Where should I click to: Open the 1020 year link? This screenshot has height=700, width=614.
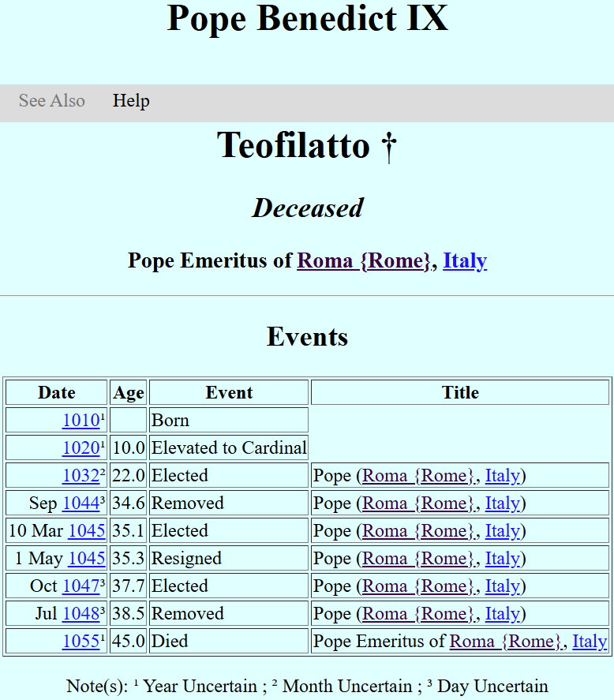80,447
